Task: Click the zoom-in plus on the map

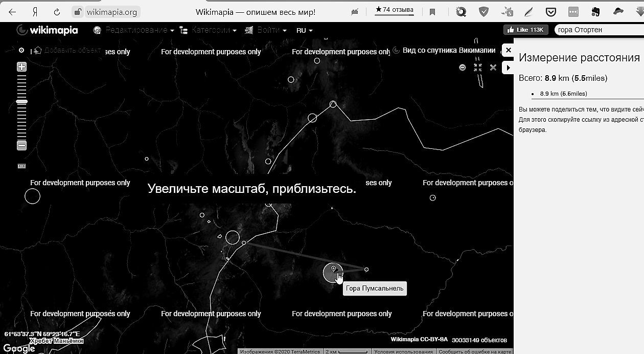Action: [x=21, y=67]
